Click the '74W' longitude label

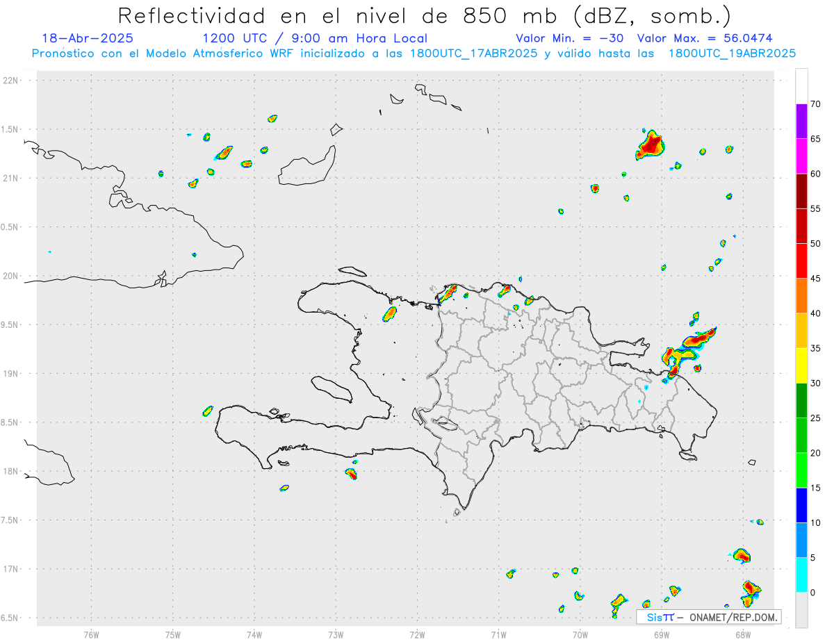pyautogui.click(x=254, y=634)
